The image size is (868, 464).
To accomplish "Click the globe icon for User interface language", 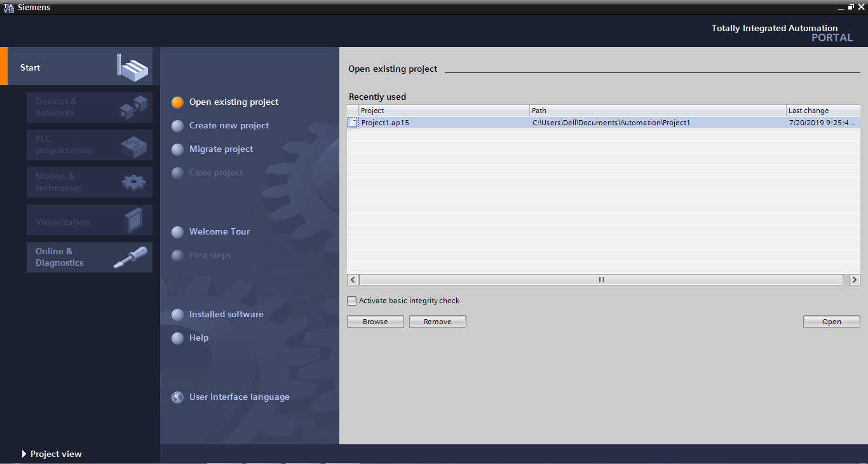I will coord(178,397).
